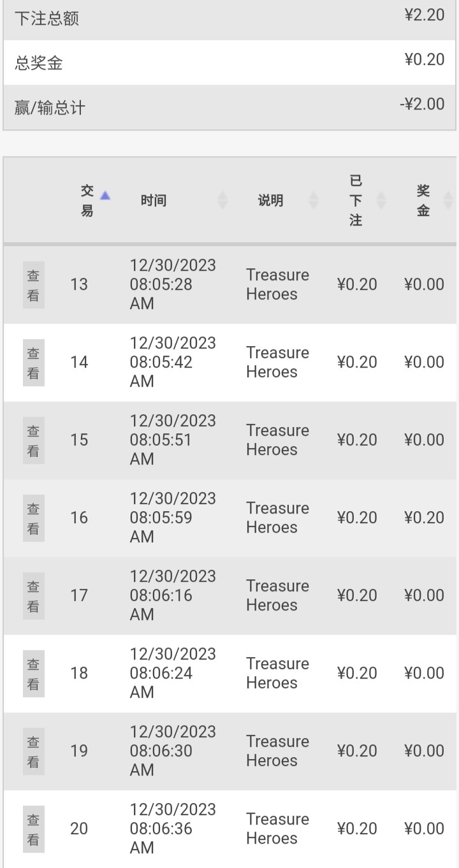Click the blue sort arrow beside 交易
Viewport: 459px width, 868px height.
click(105, 196)
